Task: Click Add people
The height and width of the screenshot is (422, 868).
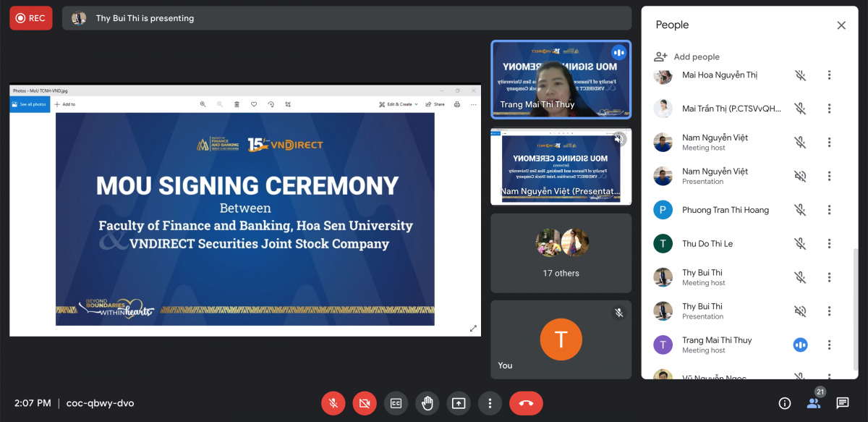Action: pos(687,56)
